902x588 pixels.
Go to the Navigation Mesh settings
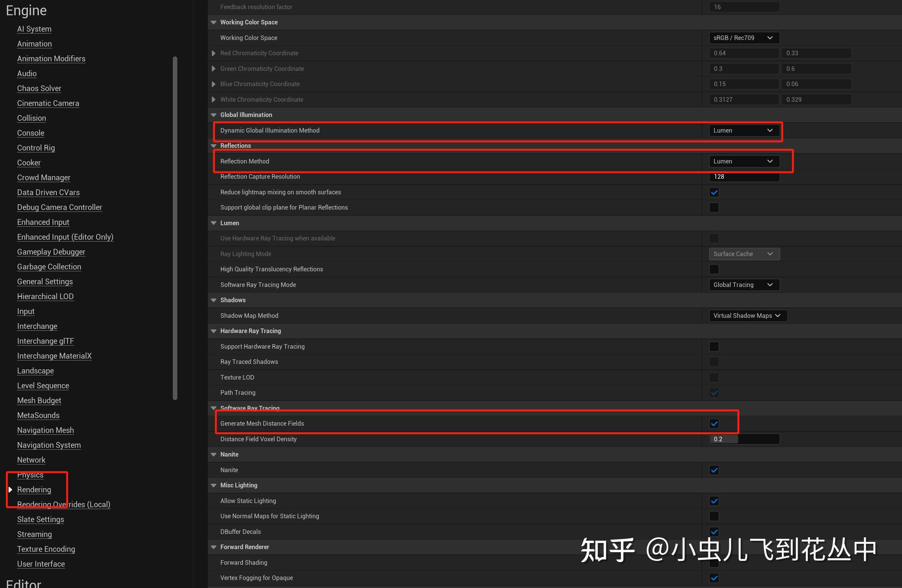[45, 430]
